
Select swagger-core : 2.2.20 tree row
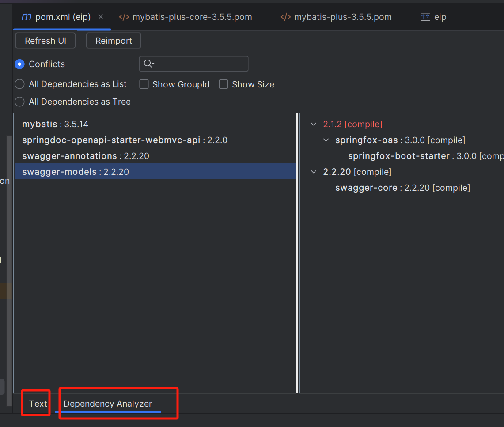[x=403, y=188]
